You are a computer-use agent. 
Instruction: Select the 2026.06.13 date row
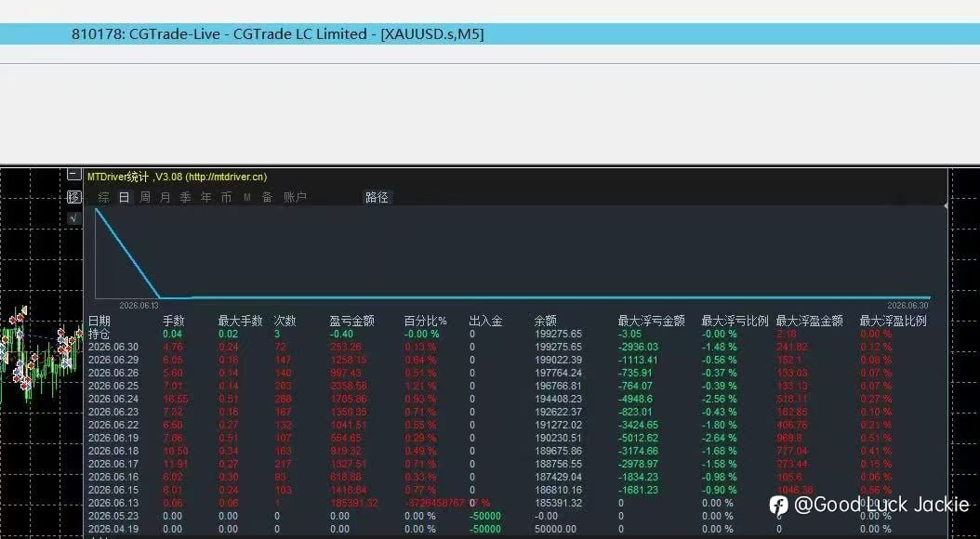113,503
